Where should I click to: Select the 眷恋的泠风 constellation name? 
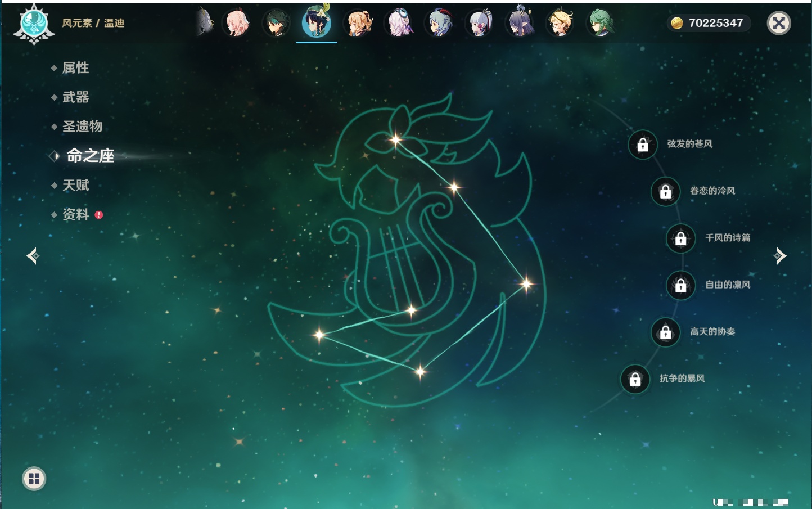[712, 191]
